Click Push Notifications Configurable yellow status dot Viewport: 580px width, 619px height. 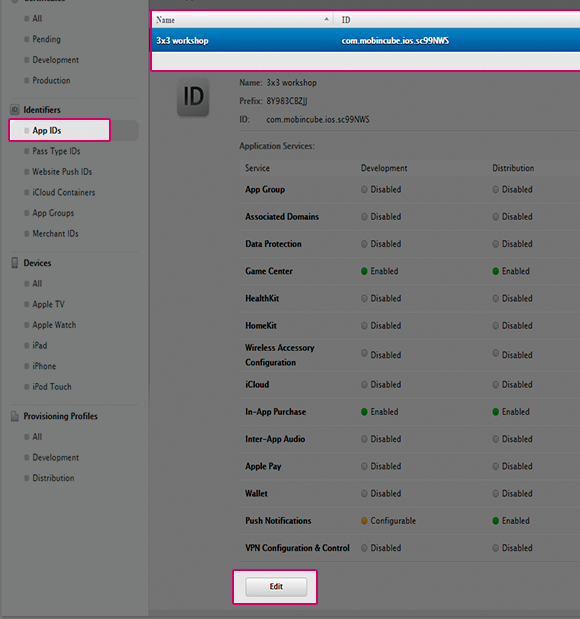coord(364,521)
